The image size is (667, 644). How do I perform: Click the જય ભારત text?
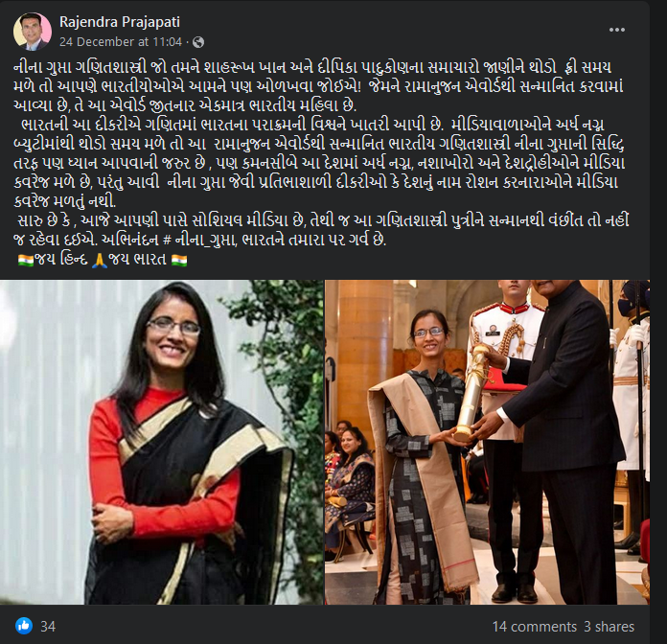pyautogui.click(x=137, y=260)
